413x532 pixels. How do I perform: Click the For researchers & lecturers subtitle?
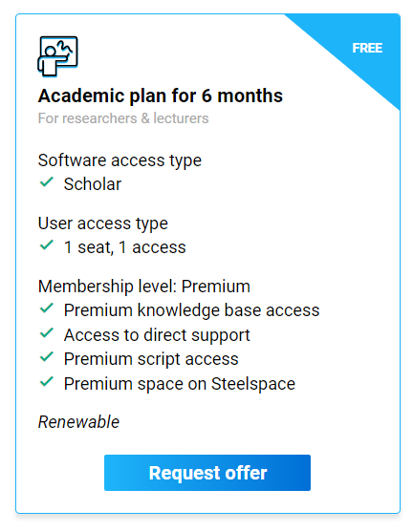(x=123, y=118)
